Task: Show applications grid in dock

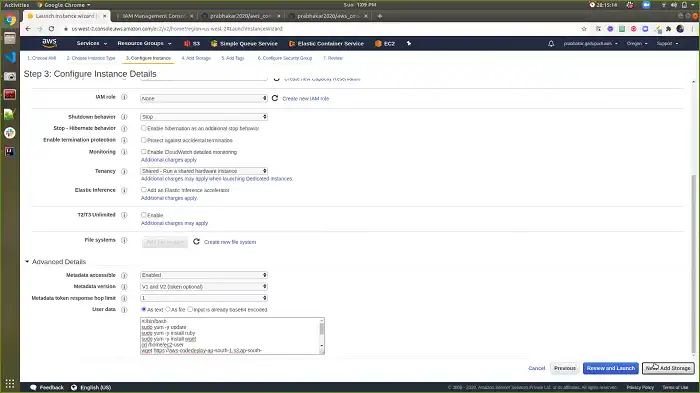Action: tap(10, 383)
